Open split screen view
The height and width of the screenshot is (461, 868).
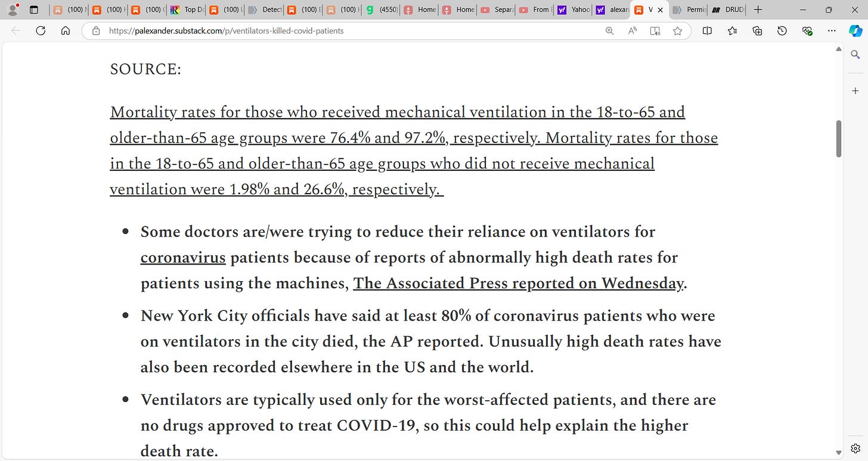pos(707,31)
